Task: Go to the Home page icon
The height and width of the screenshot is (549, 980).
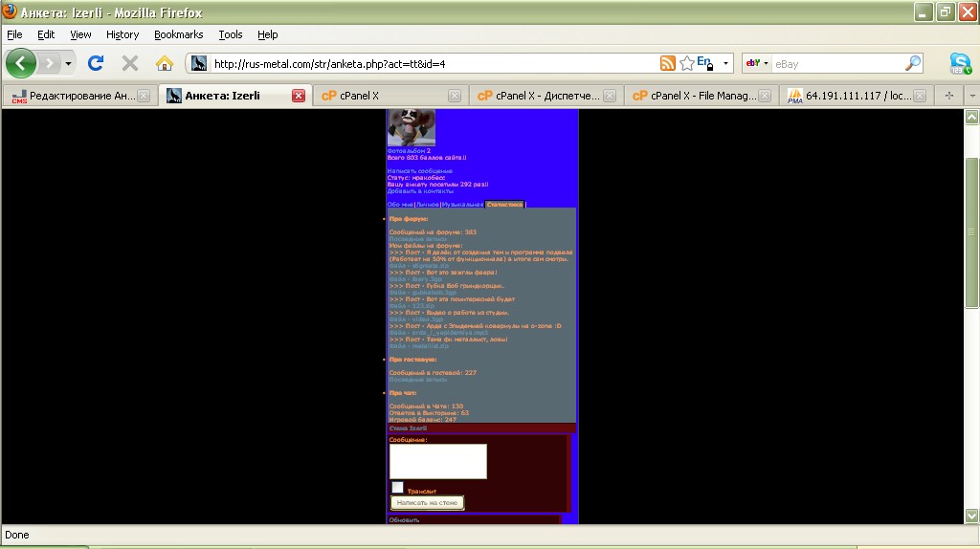Action: [165, 63]
